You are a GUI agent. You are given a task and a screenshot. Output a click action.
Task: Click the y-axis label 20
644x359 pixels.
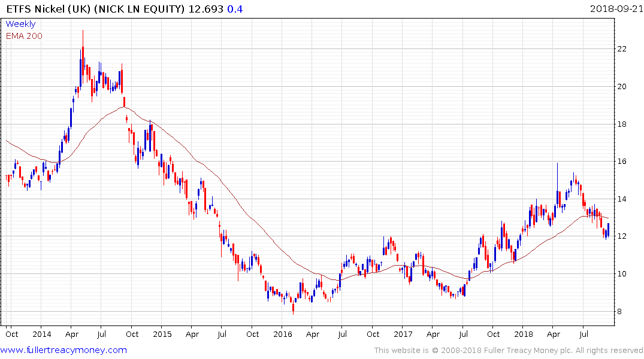pyautogui.click(x=622, y=87)
